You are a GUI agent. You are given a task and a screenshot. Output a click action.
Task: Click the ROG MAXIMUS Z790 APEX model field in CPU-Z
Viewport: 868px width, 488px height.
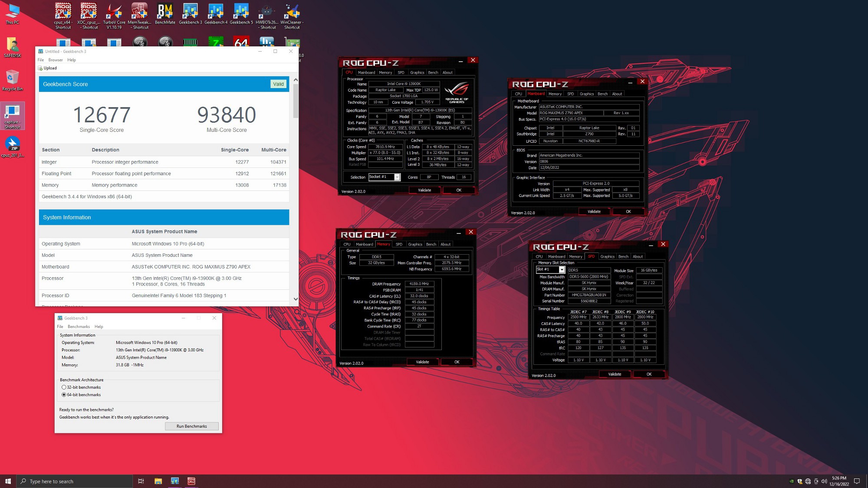tap(571, 113)
